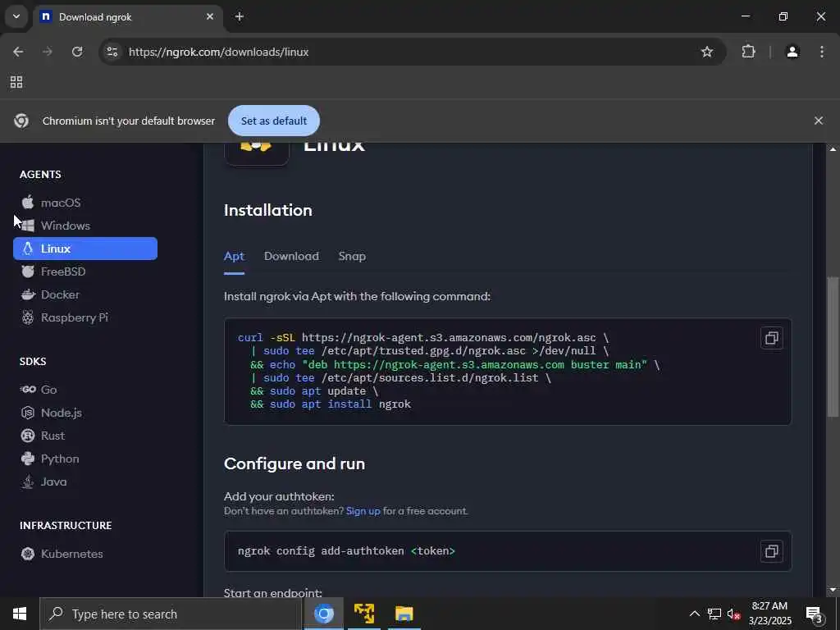Viewport: 840px width, 630px height.
Task: Open a new browser tab
Action: (240, 16)
